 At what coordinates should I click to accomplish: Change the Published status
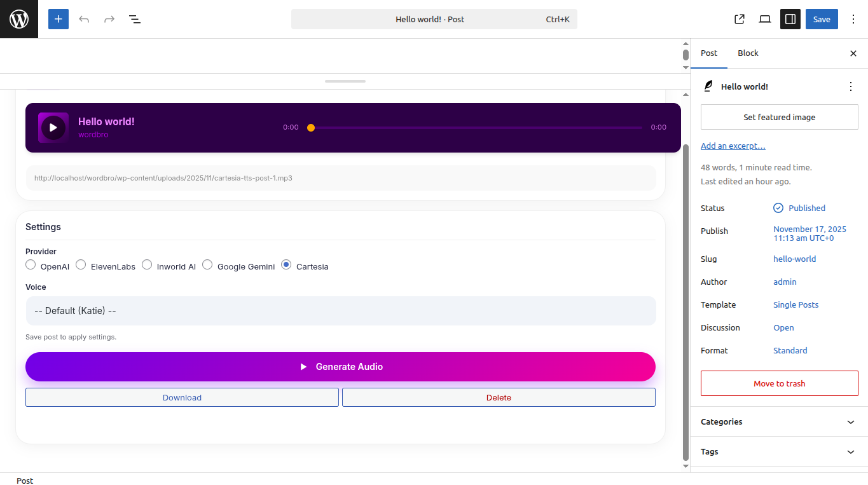(x=799, y=208)
